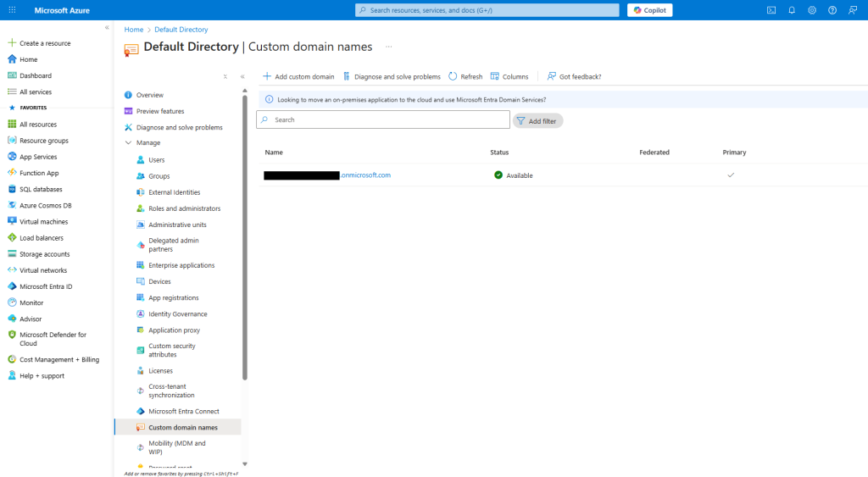This screenshot has width=868, height=477.
Task: Open the portal settings gear
Action: click(812, 10)
